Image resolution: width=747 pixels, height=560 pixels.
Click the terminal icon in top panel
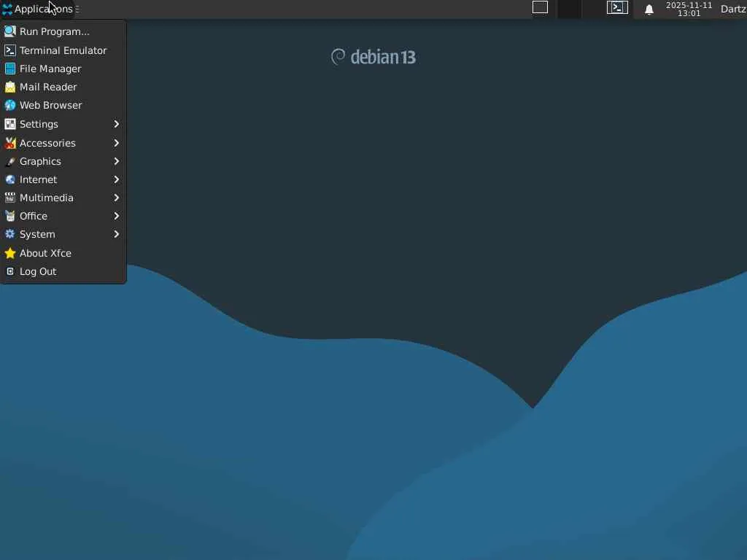[x=617, y=7]
